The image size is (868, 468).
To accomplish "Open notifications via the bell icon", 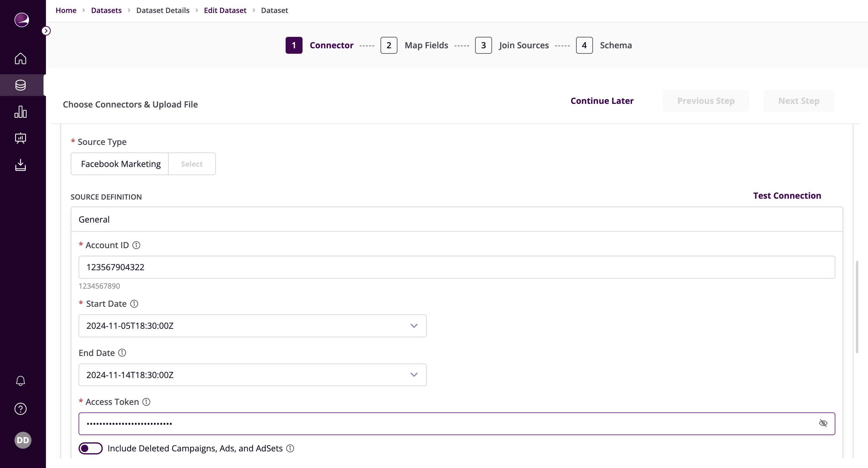I will pyautogui.click(x=21, y=381).
